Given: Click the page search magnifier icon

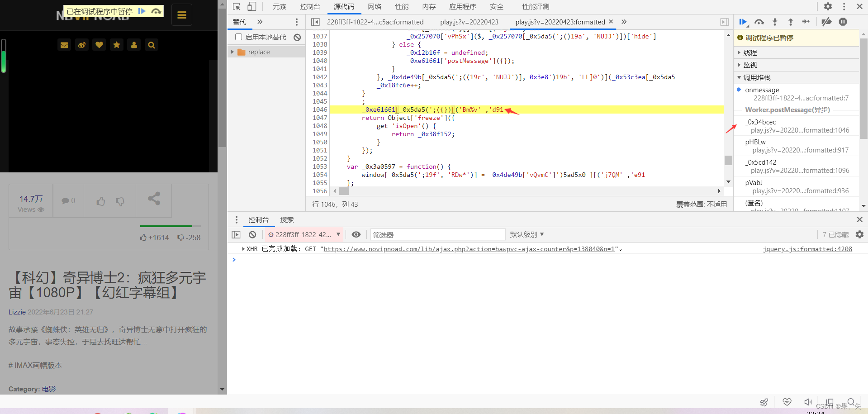Looking at the screenshot, I should coord(152,45).
